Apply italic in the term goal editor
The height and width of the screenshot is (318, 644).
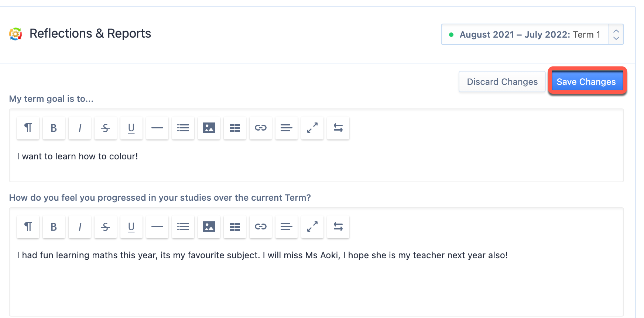80,128
